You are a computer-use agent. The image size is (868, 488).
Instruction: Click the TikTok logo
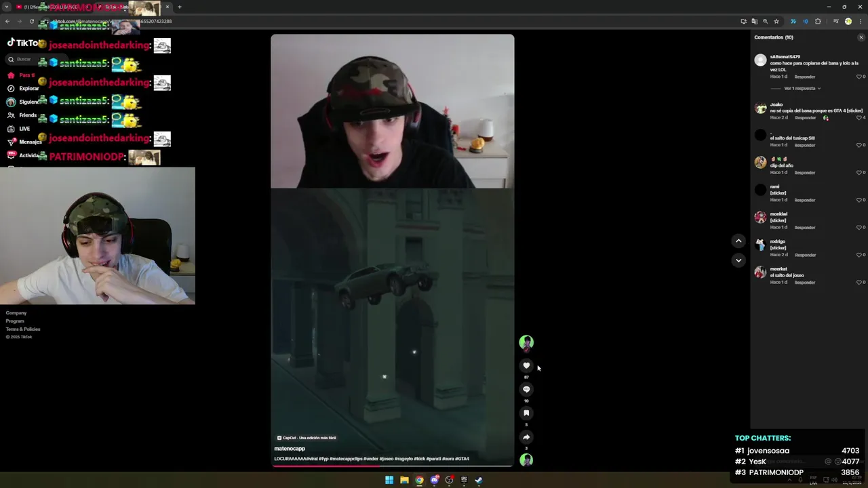pyautogui.click(x=22, y=43)
